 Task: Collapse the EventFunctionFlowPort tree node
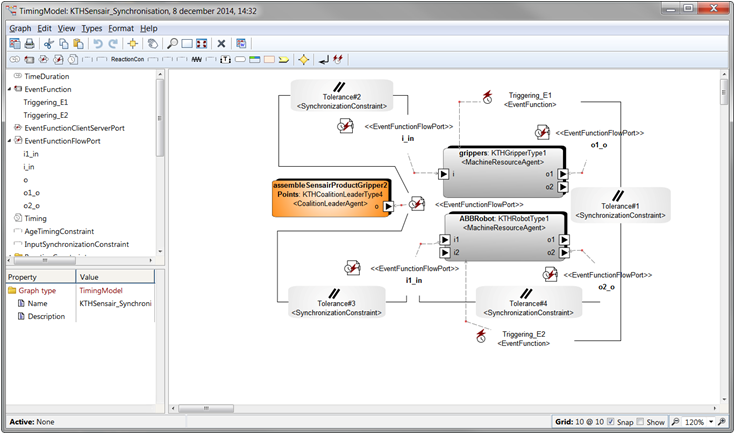[x=9, y=141]
